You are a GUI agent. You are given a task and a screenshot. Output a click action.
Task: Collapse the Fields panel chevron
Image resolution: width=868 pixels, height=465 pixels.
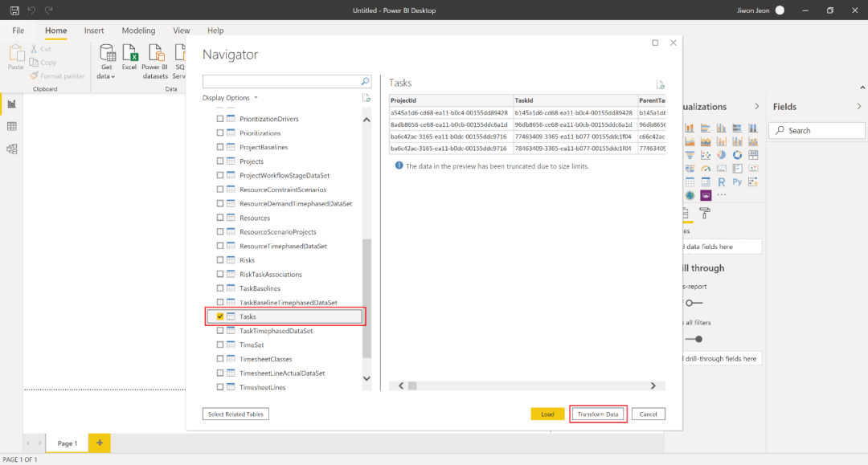point(858,105)
